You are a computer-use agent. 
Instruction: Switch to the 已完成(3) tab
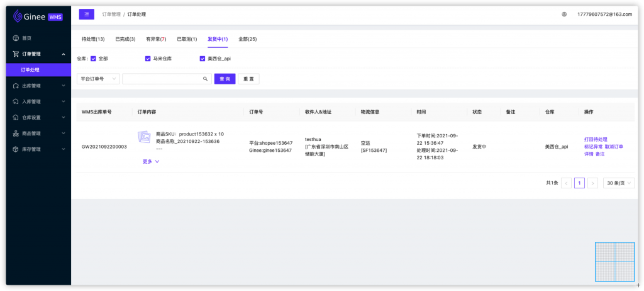click(125, 39)
